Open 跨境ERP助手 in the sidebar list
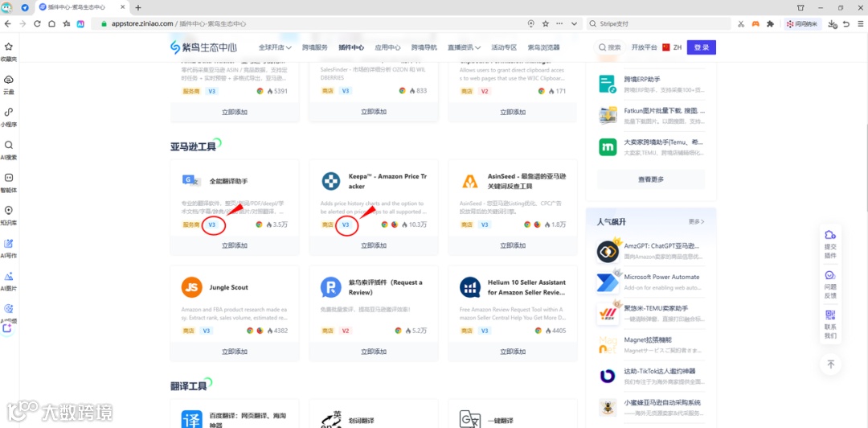The height and width of the screenshot is (428, 868). pos(651,84)
